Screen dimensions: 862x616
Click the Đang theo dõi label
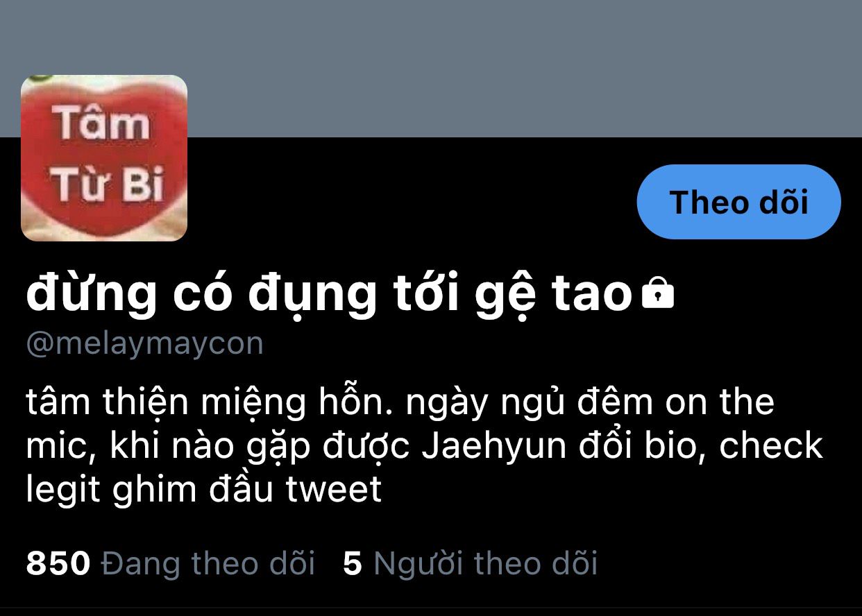pos(208,563)
